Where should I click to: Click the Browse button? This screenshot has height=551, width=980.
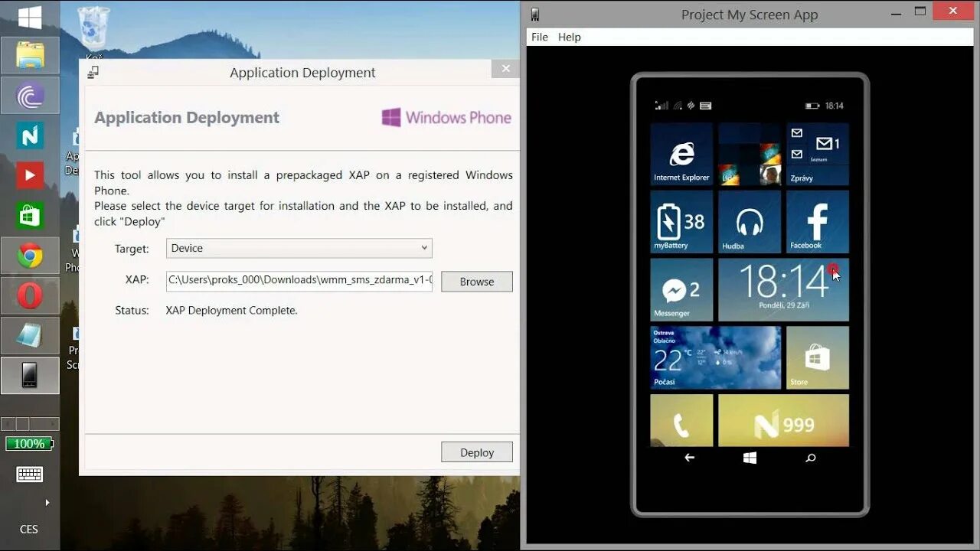click(x=477, y=282)
